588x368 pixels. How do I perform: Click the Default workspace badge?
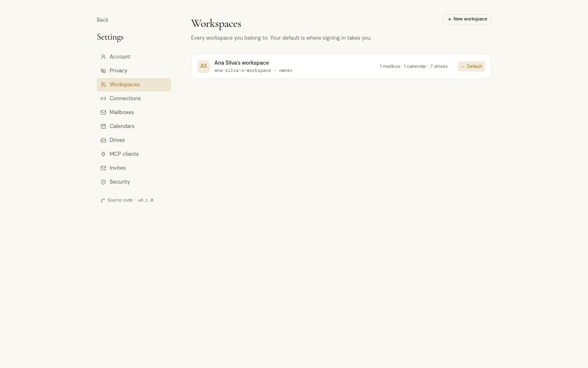(x=471, y=67)
